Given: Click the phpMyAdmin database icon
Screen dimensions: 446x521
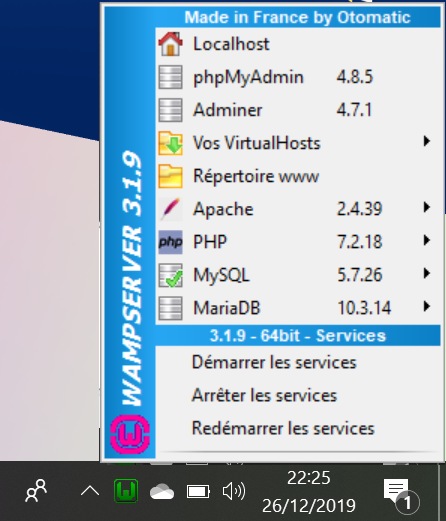Looking at the screenshot, I should click(x=170, y=77).
